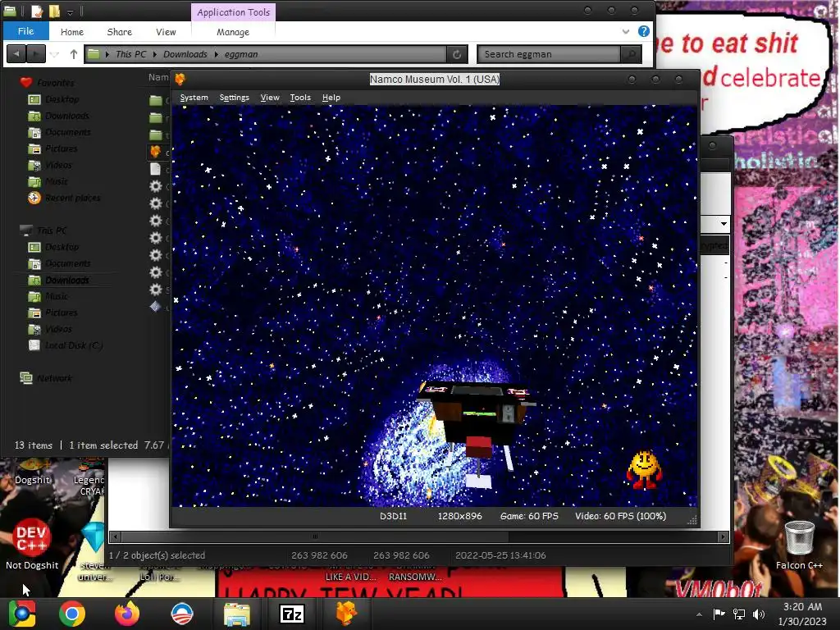Select the Not Dogshit Dev C++ desktop icon
The width and height of the screenshot is (840, 630).
coord(32,544)
